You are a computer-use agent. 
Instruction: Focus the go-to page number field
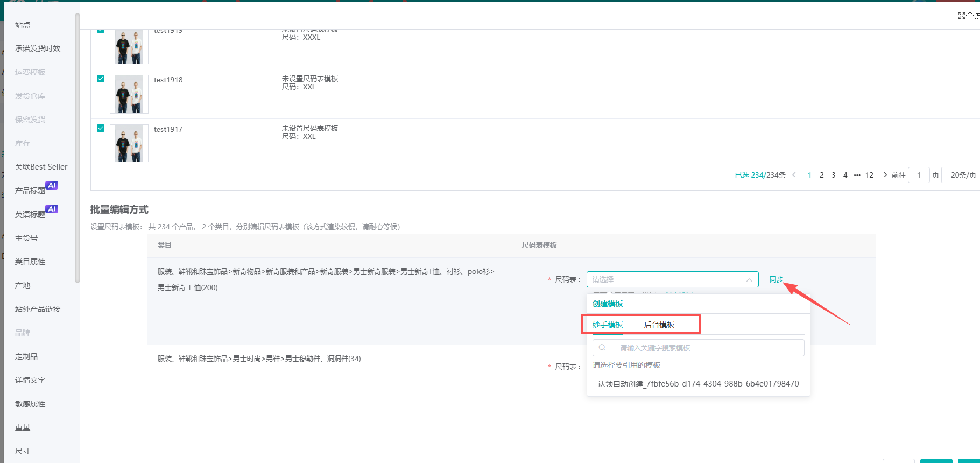tap(919, 175)
